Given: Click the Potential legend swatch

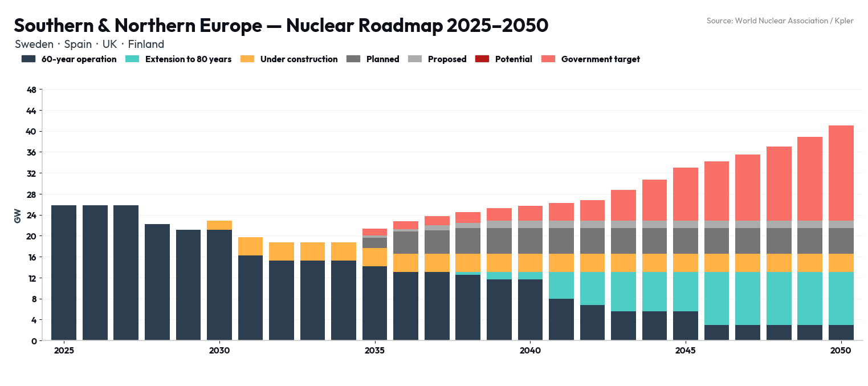Looking at the screenshot, I should coord(482,59).
